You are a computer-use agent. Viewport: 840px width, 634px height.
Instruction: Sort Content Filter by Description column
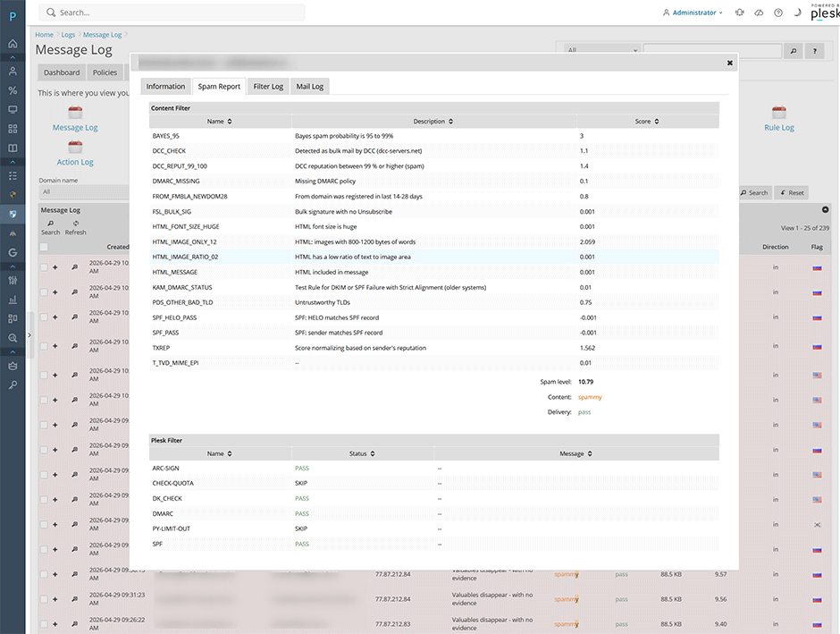433,121
